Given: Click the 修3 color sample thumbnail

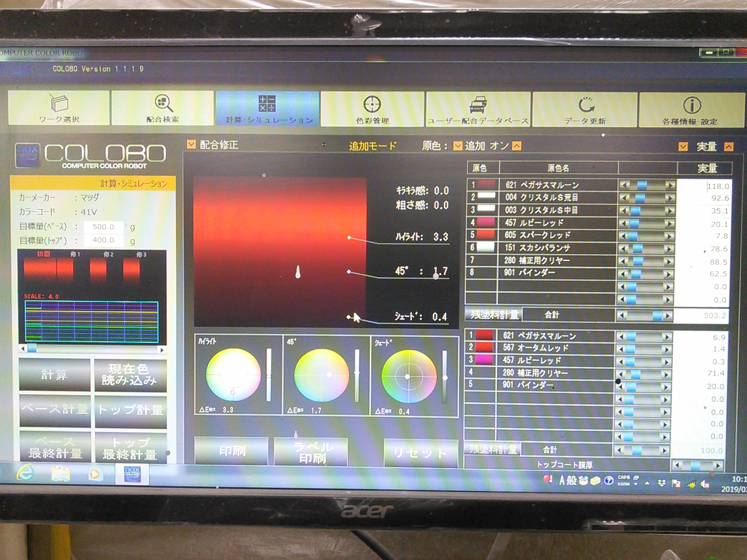Looking at the screenshot, I should pos(131,271).
